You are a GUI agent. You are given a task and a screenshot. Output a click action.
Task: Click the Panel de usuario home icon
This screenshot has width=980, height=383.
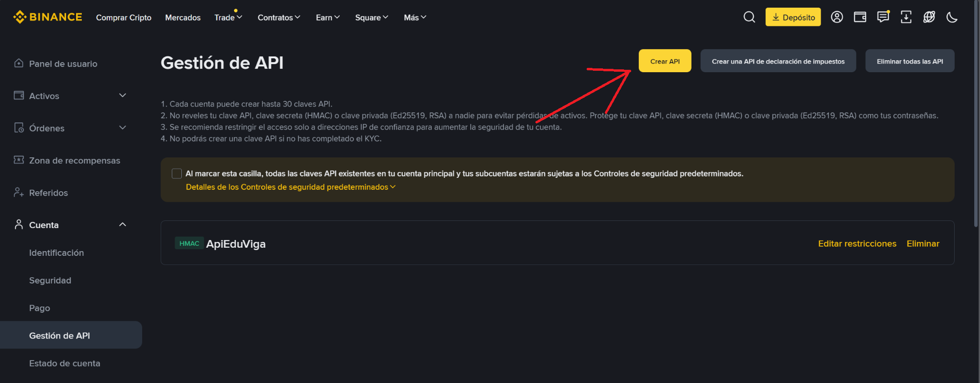pos(19,63)
